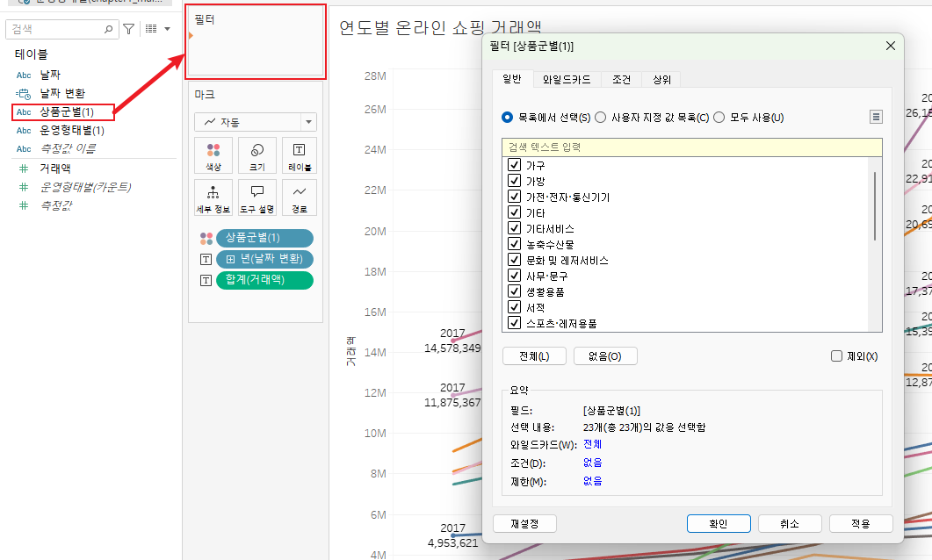Click the Abc type icon of 날짜
Image resolution: width=932 pixels, height=560 pixels.
click(24, 75)
